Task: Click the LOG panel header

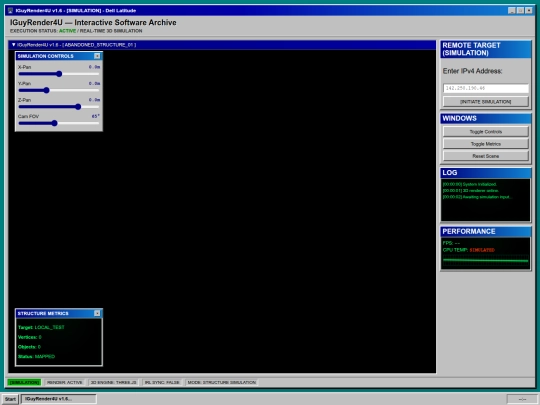Action: [486, 173]
